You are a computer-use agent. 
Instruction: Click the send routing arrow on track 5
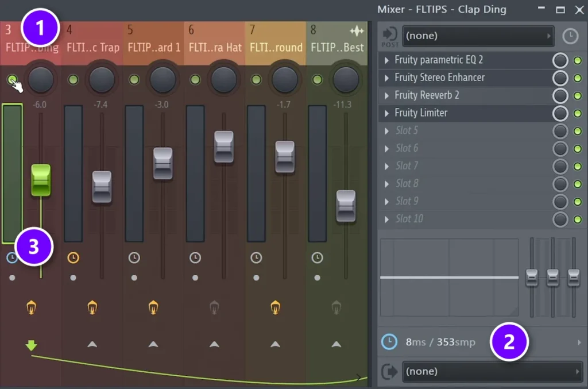click(153, 344)
